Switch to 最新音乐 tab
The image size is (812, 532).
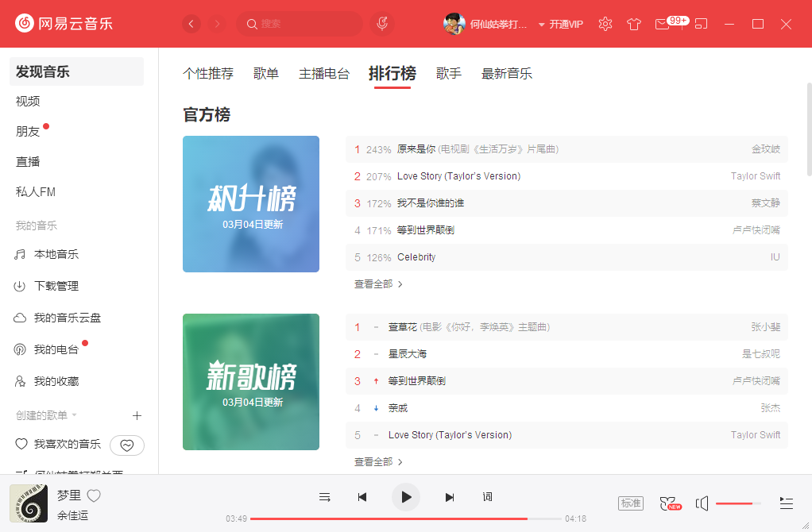tap(506, 74)
